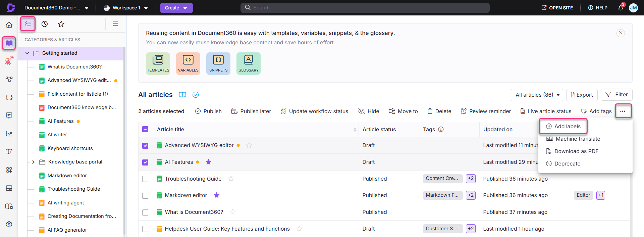Select Machine translate from the menu
Screen dimensions: 644x237
pyautogui.click(x=573, y=139)
